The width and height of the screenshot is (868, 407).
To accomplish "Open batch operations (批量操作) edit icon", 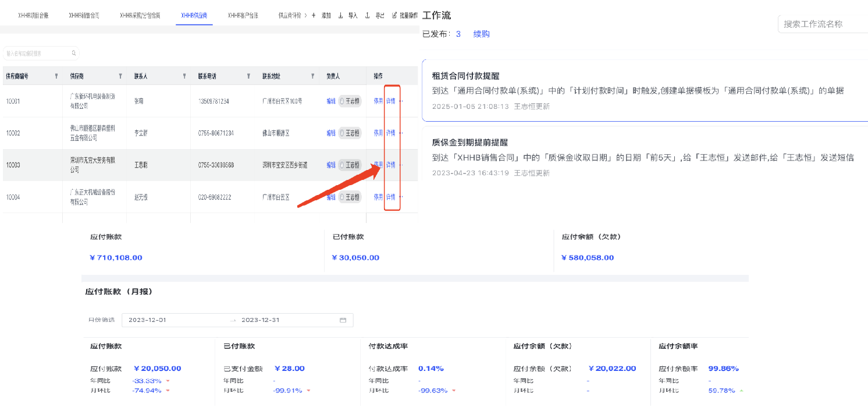I will [x=394, y=15].
